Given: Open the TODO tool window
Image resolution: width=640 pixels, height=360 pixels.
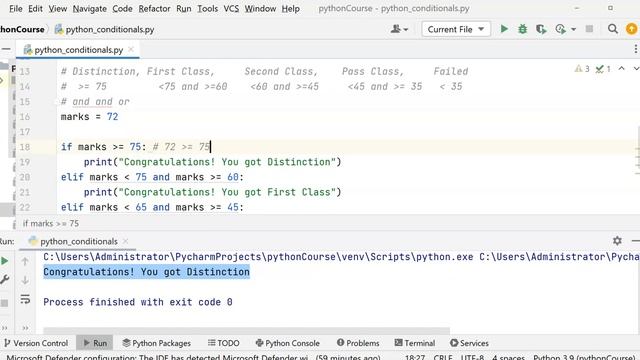Looking at the screenshot, I should pyautogui.click(x=223, y=343).
